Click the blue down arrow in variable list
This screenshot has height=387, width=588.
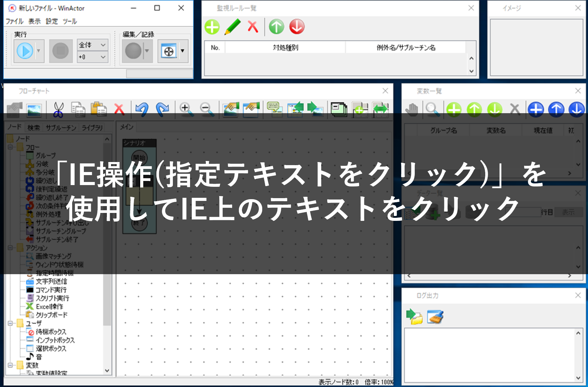click(x=577, y=109)
